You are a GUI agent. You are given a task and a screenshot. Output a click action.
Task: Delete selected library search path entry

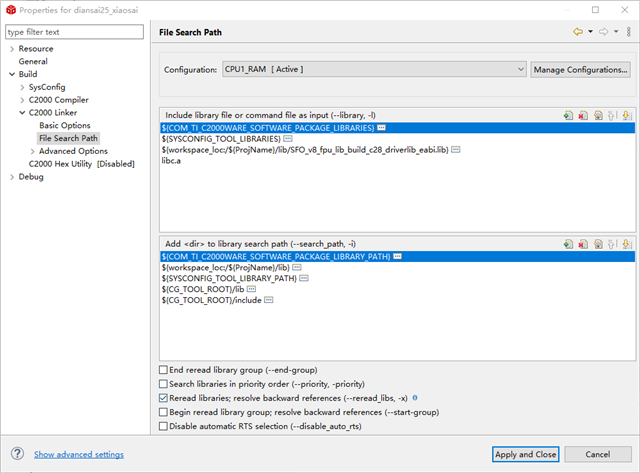pos(582,243)
